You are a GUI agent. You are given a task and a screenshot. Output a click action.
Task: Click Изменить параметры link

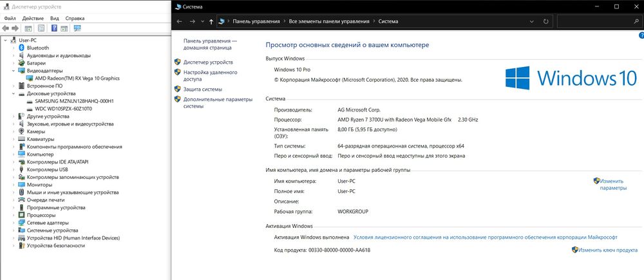[x=612, y=184]
